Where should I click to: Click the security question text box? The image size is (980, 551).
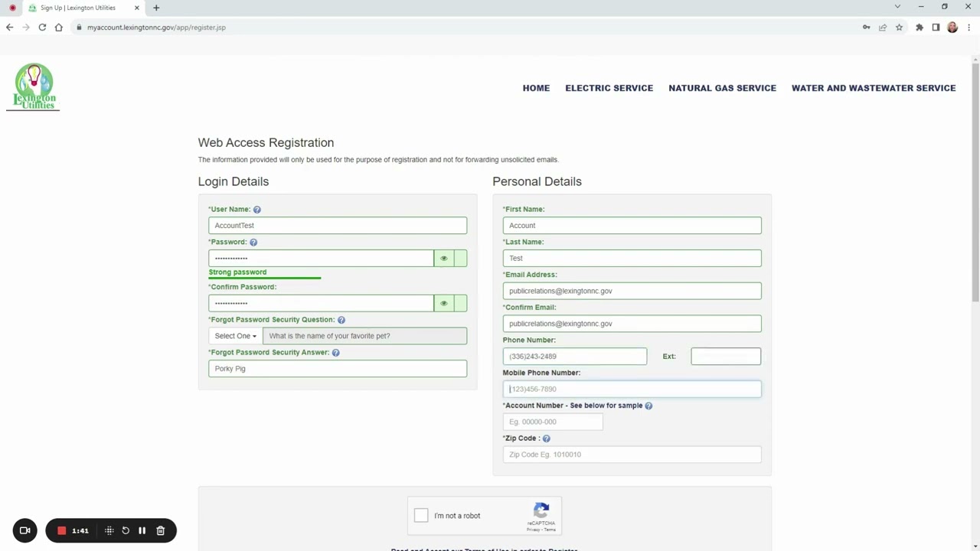coord(364,336)
